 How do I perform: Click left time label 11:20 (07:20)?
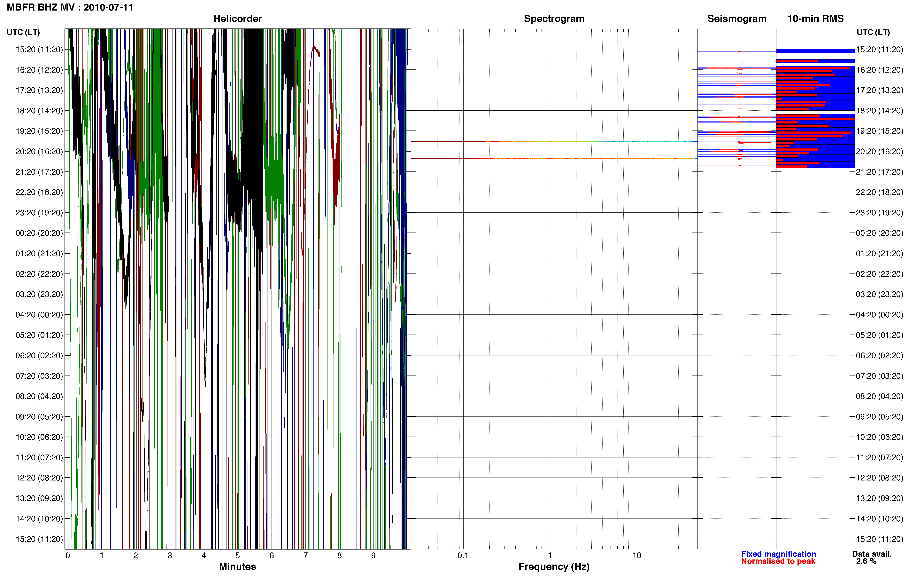coord(39,458)
